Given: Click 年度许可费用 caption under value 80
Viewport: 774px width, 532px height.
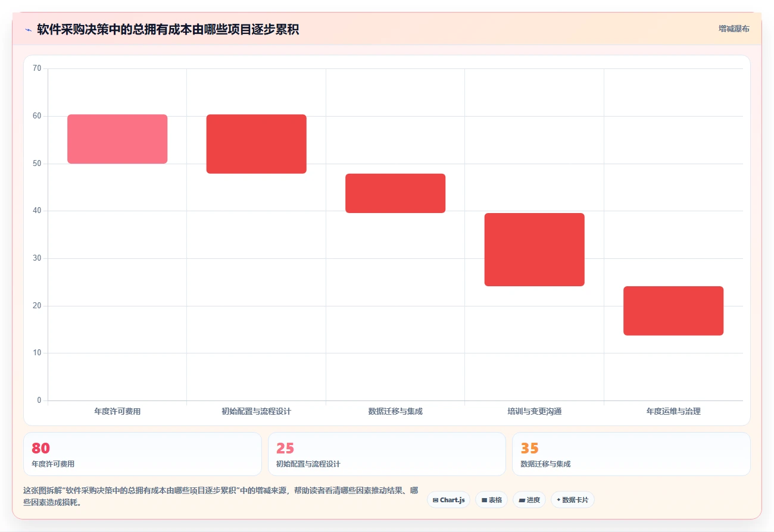Looking at the screenshot, I should [x=53, y=464].
